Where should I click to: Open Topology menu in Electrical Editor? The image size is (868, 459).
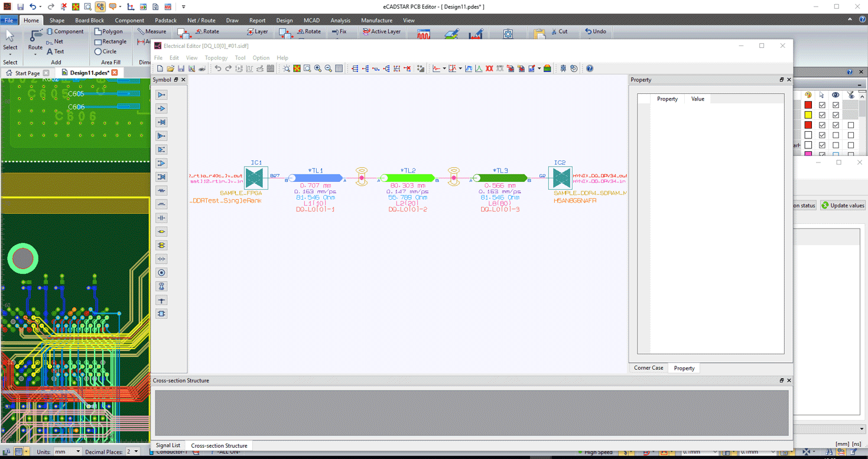tap(216, 58)
